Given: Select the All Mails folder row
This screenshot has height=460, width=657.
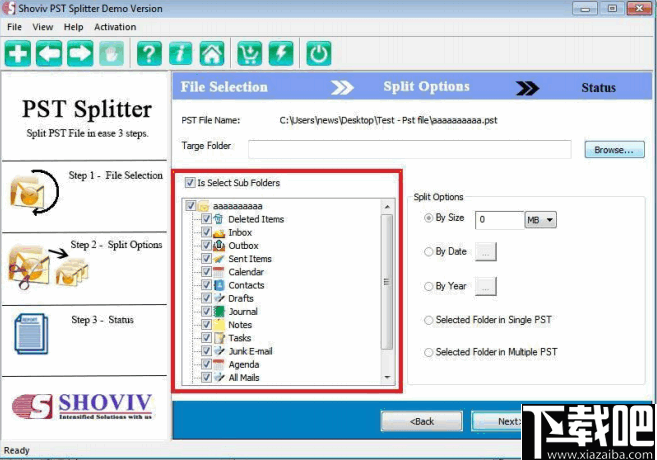Looking at the screenshot, I should [x=243, y=377].
